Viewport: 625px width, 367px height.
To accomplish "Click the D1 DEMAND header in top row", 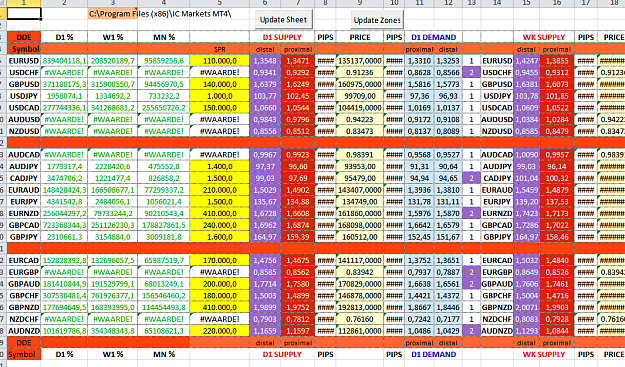I will [x=433, y=37].
